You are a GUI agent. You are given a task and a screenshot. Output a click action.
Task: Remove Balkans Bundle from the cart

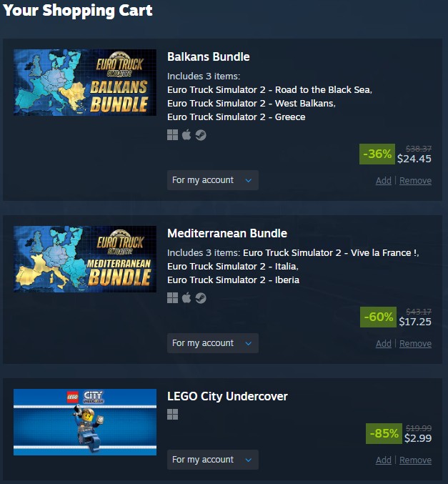point(415,181)
